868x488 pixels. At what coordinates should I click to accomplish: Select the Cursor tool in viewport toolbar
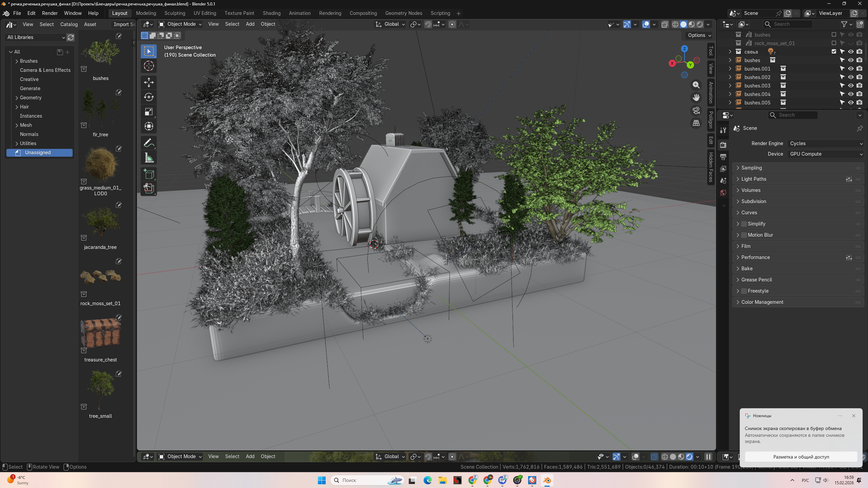click(149, 66)
